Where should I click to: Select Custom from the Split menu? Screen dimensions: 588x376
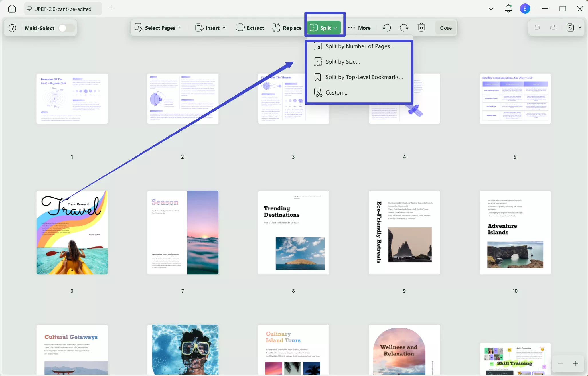tap(337, 92)
